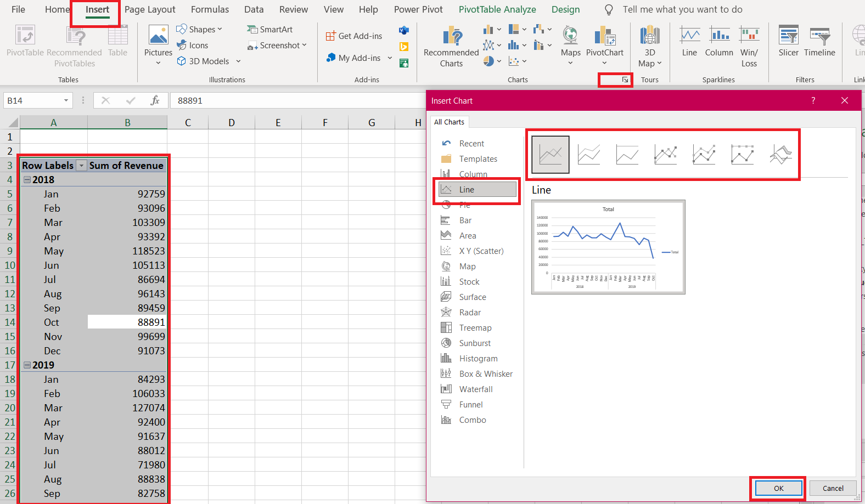Click the Tell me lightbulb icon
This screenshot has width=865, height=504.
click(609, 10)
